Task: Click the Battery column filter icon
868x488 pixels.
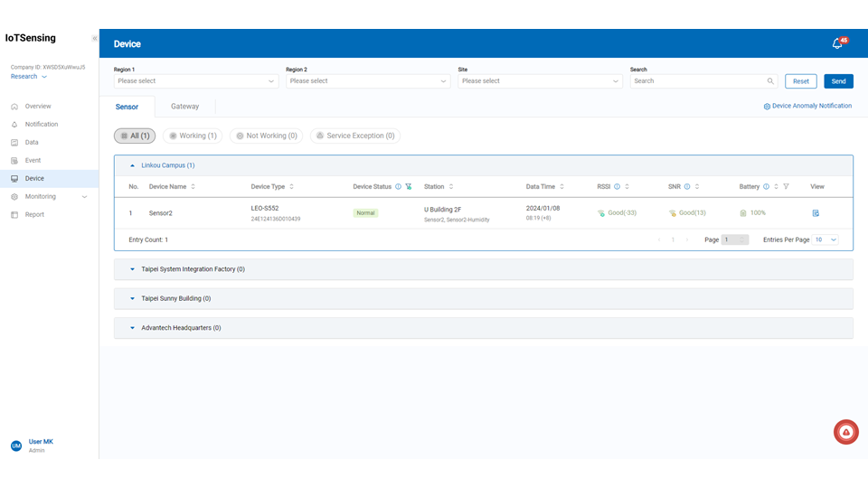Action: [786, 187]
